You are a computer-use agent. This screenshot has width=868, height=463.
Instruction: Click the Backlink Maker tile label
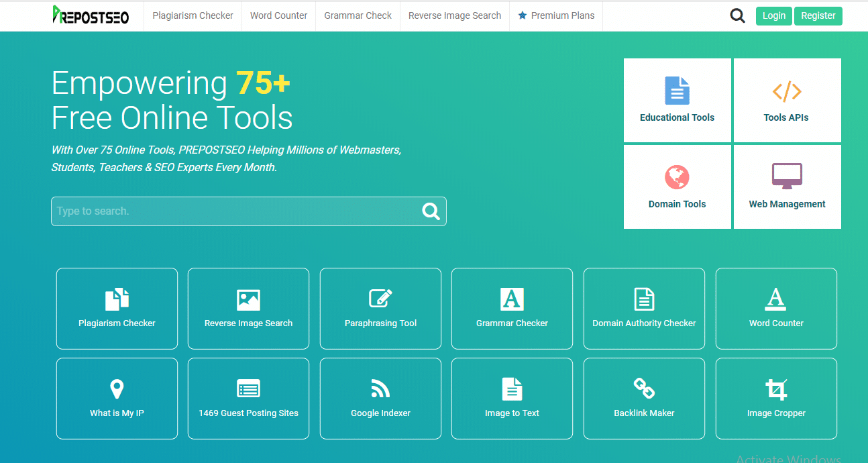(x=644, y=413)
